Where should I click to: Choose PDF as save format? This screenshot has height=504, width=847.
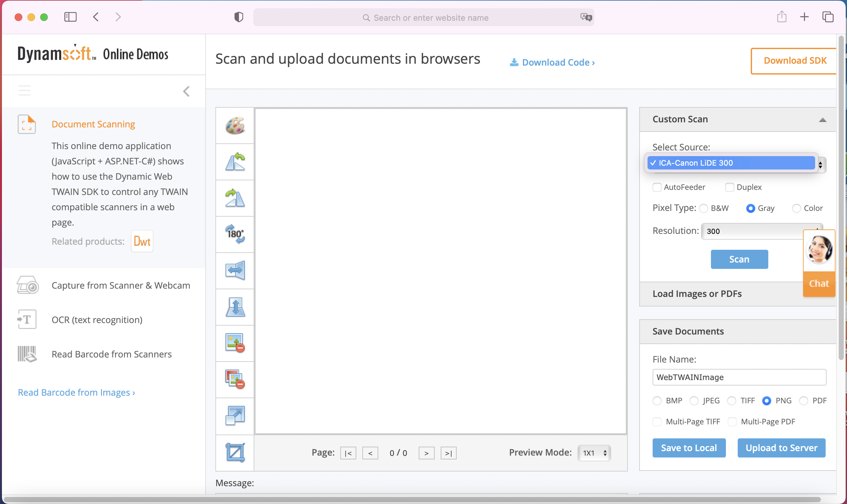pyautogui.click(x=803, y=401)
